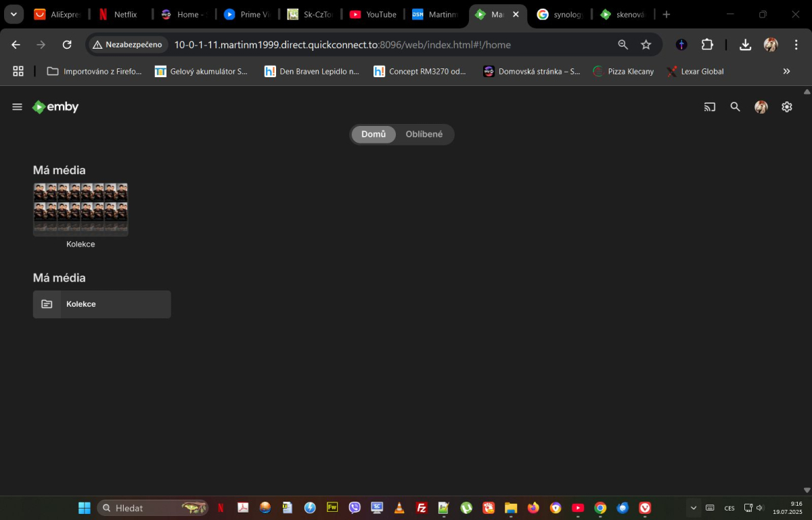The image size is (812, 520).
Task: Click the Kolekce label under the poster
Action: (x=81, y=244)
